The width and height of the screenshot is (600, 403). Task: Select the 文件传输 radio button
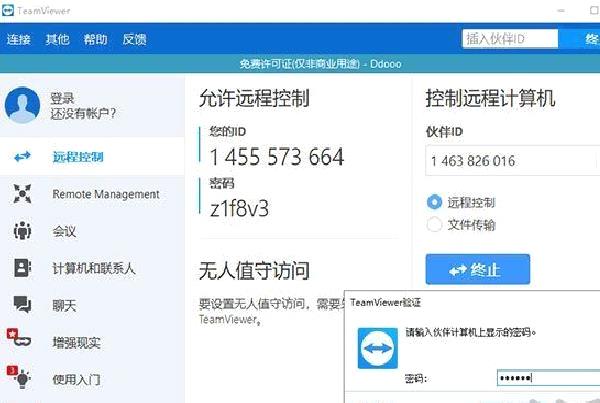click(434, 224)
